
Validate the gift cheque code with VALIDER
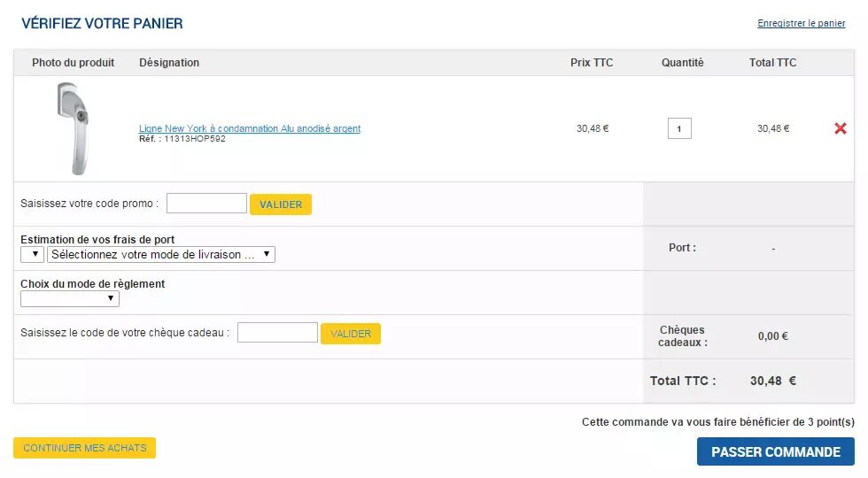tap(351, 334)
